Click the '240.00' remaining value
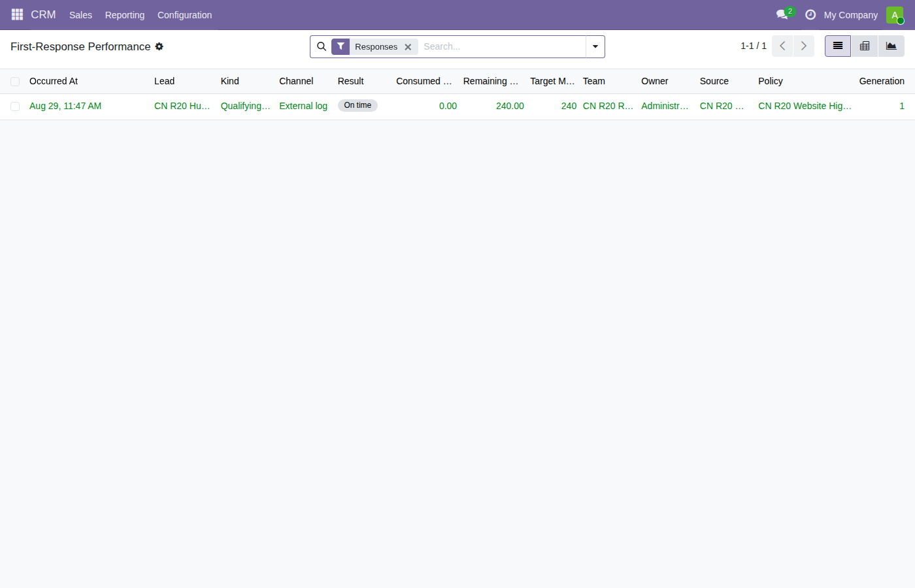 (510, 106)
